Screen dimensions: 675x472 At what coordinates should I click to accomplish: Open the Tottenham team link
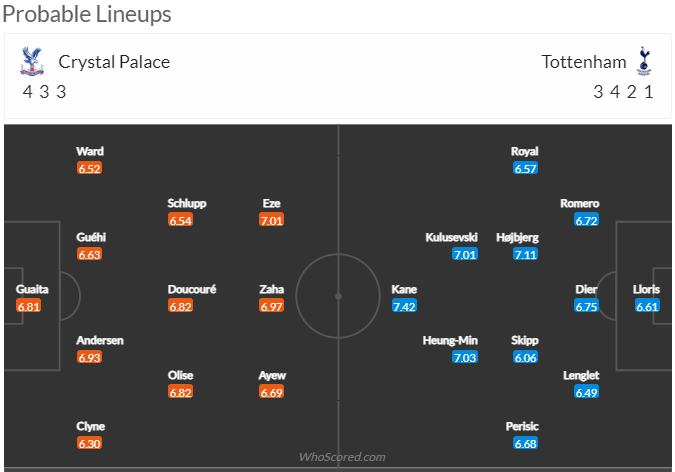coord(584,62)
